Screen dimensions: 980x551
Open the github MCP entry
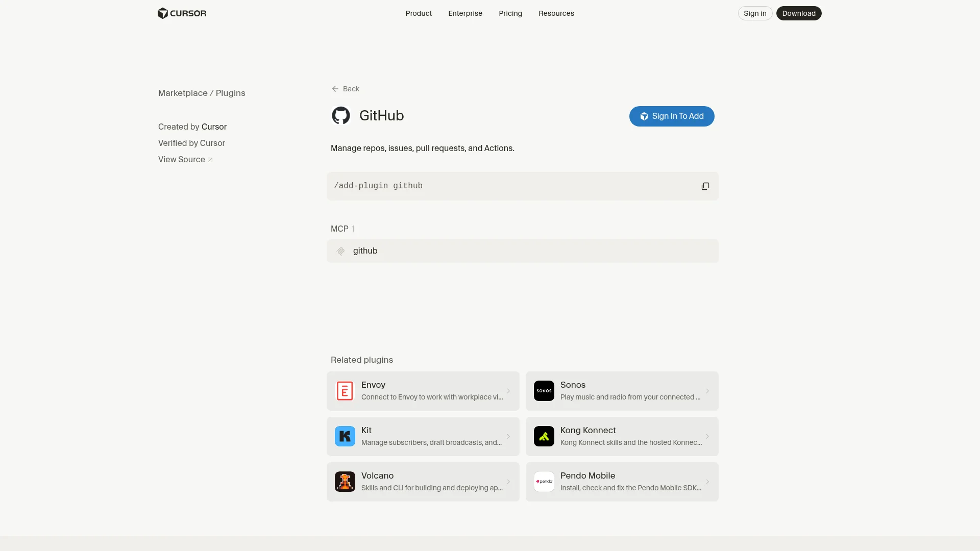coord(523,251)
